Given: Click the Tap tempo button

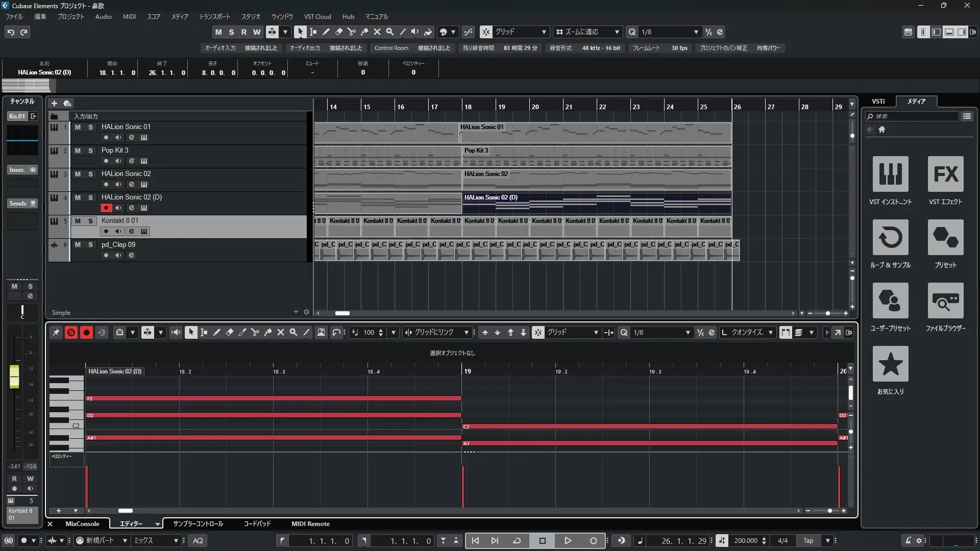Looking at the screenshot, I should tap(808, 541).
